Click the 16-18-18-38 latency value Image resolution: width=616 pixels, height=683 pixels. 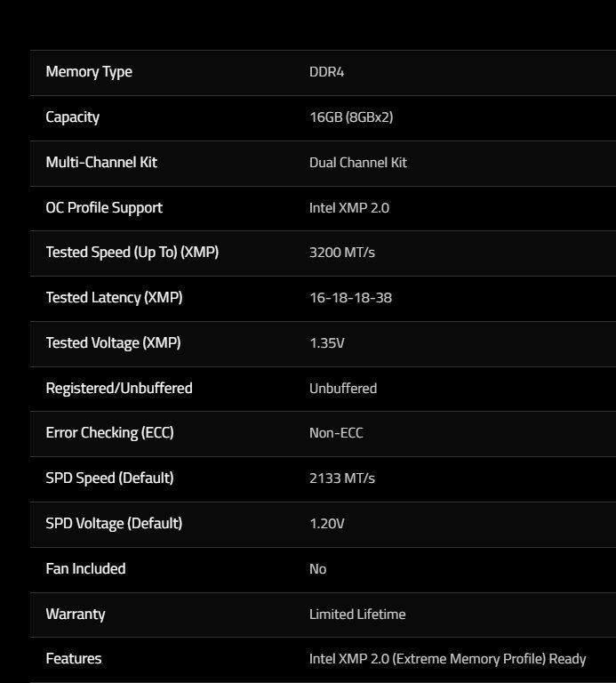click(350, 298)
